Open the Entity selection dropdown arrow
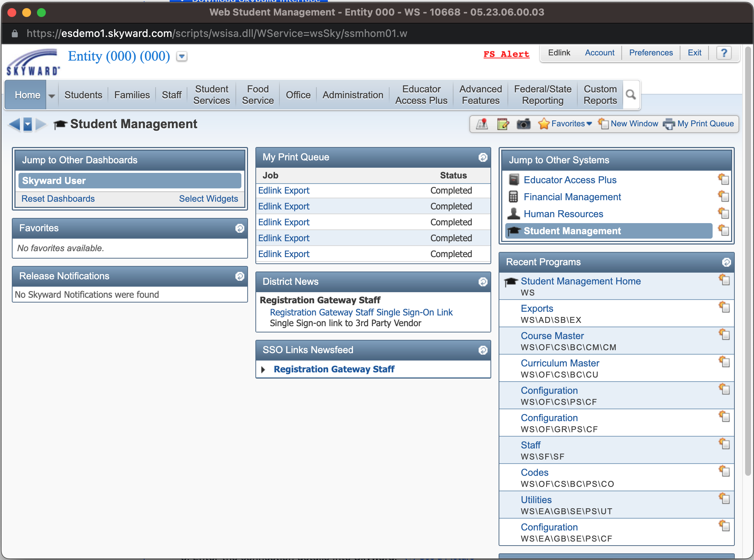Viewport: 754px width, 560px height. coord(181,57)
